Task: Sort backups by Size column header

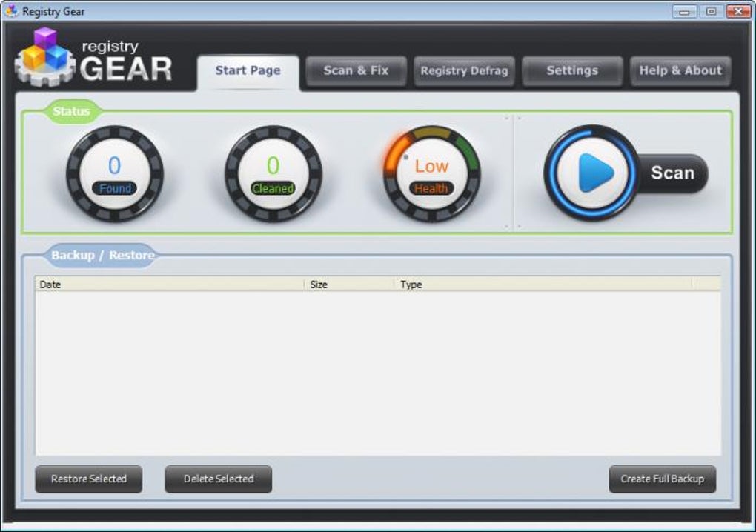Action: (x=350, y=285)
